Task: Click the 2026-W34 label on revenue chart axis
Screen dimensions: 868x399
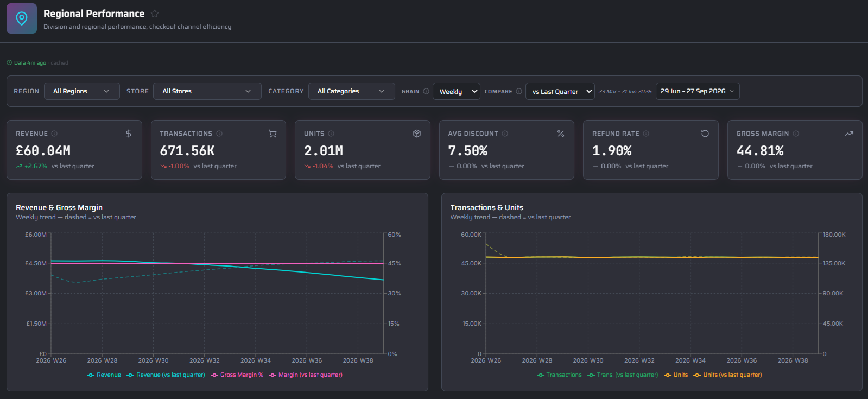Action: tap(256, 360)
